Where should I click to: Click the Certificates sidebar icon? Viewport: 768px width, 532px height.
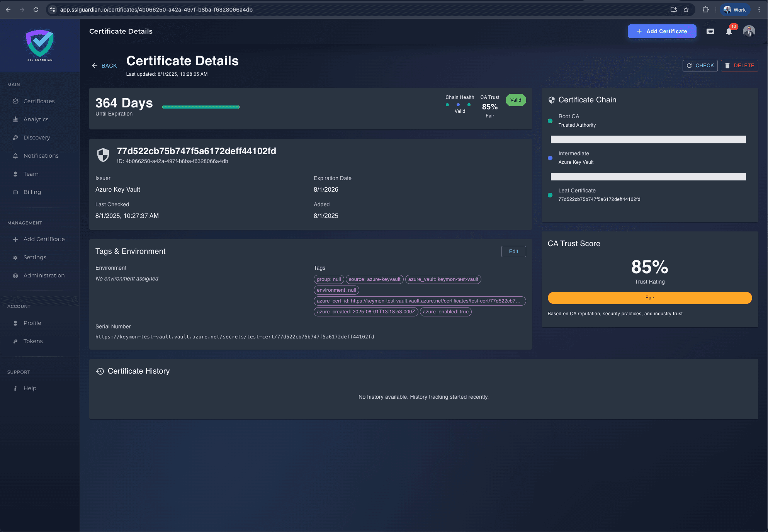pos(15,101)
